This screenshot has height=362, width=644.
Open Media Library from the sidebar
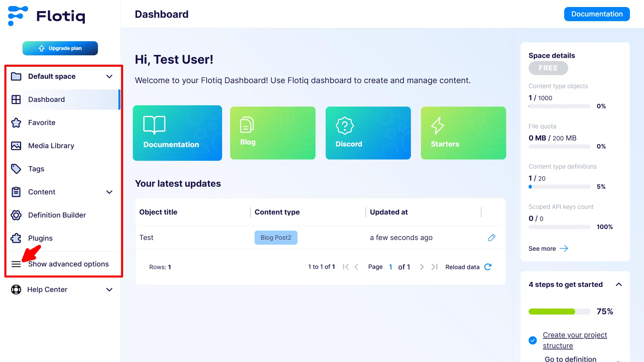(51, 146)
